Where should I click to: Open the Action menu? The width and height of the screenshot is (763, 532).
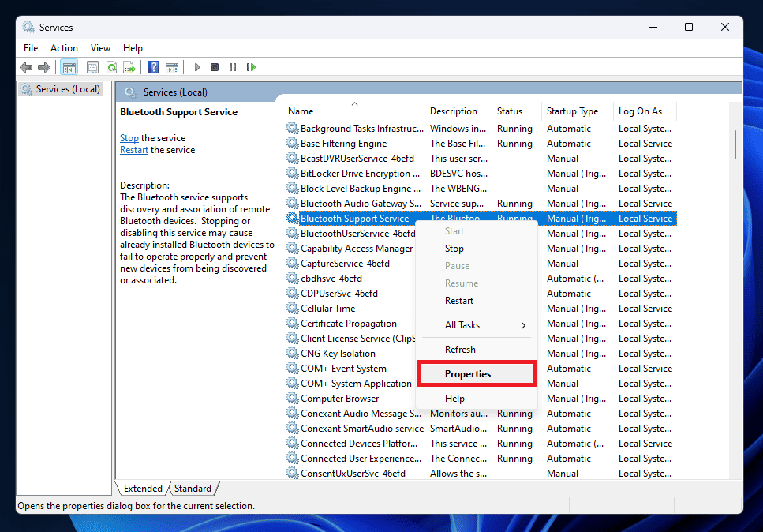pyautogui.click(x=64, y=47)
